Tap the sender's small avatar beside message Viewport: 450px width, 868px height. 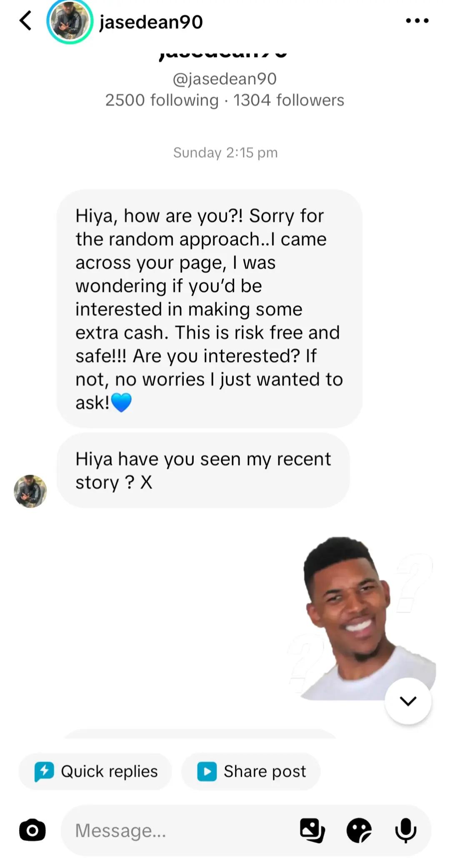tap(30, 491)
